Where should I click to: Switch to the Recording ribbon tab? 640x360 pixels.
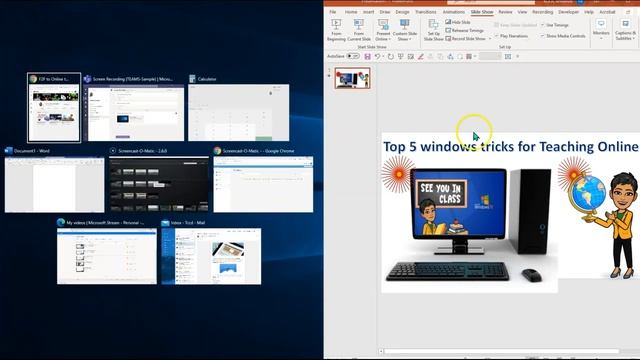(x=542, y=12)
